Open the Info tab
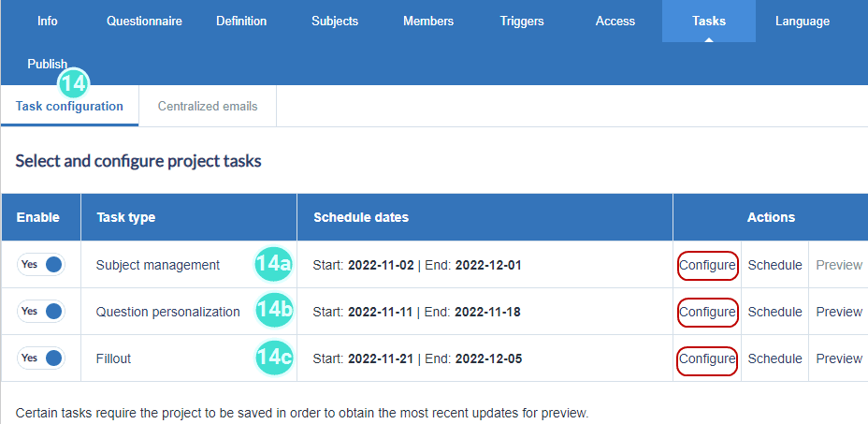This screenshot has width=868, height=424. pos(47,22)
